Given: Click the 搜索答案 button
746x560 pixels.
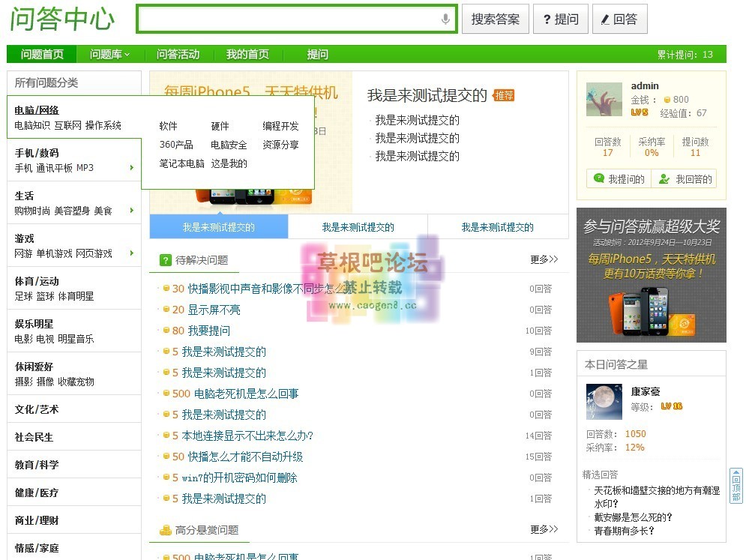Looking at the screenshot, I should [495, 19].
